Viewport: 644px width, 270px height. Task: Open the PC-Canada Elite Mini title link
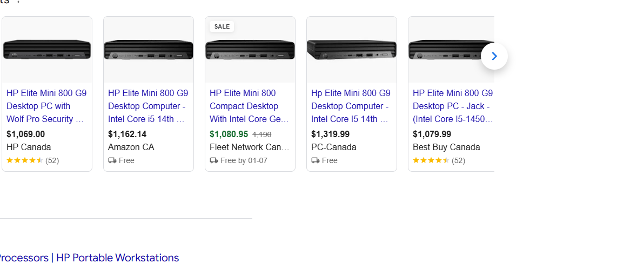coord(350,106)
